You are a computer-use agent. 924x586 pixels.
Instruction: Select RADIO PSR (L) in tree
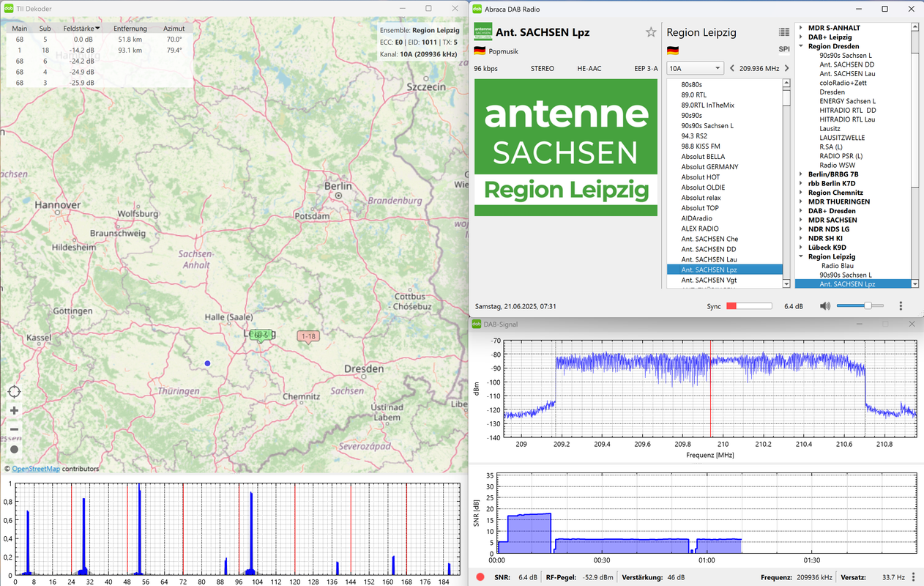click(841, 156)
